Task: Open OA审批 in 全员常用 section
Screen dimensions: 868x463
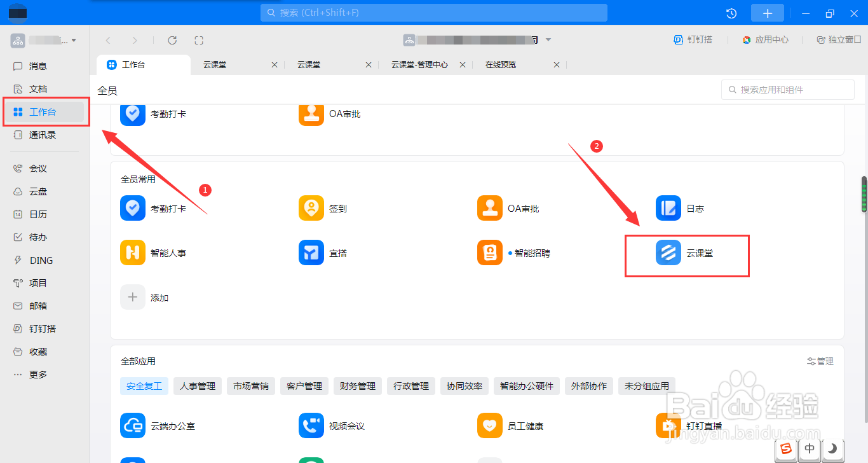Action: (508, 209)
